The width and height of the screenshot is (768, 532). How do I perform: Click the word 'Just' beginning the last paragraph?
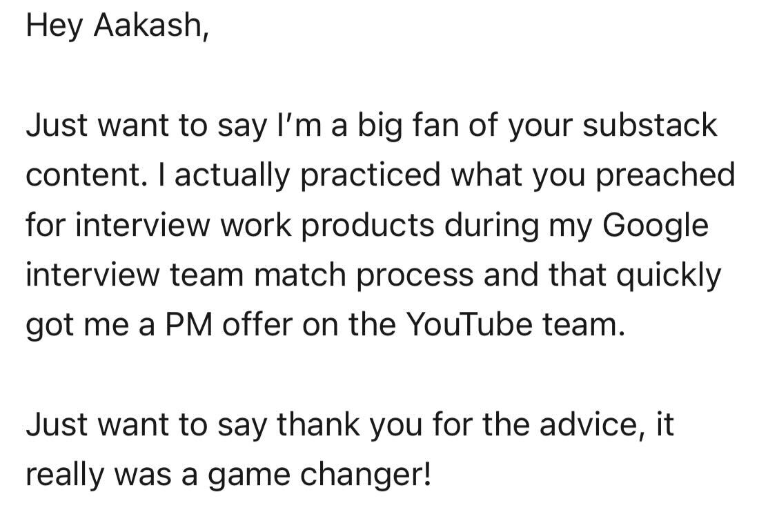(57, 425)
